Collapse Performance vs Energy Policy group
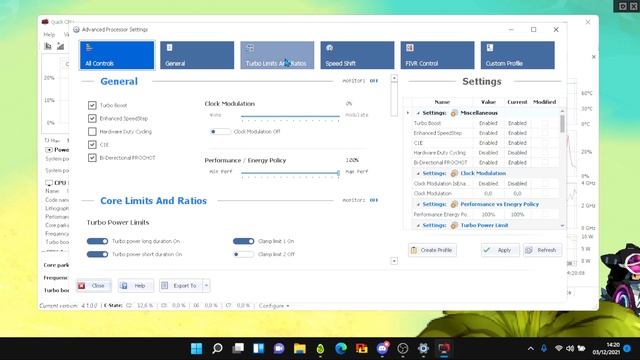The width and height of the screenshot is (640, 360). (x=418, y=204)
